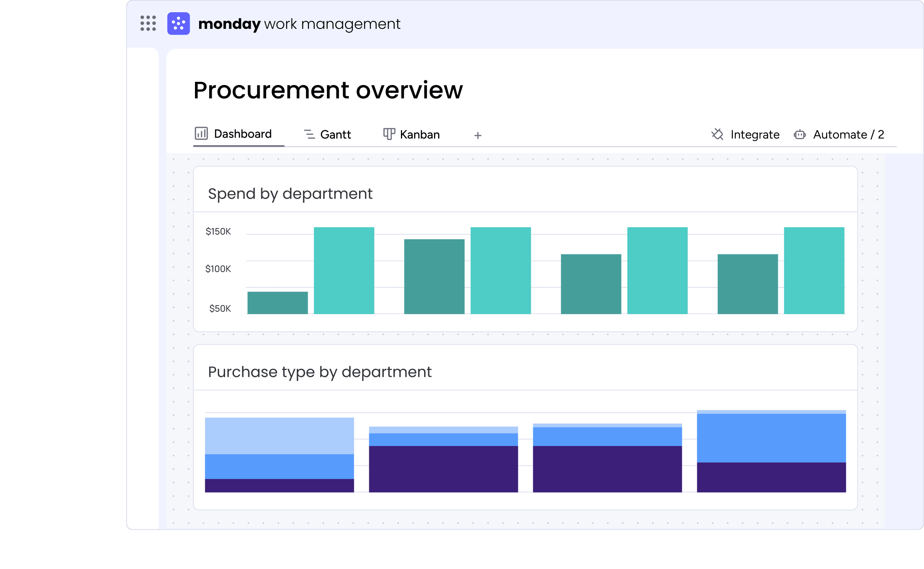Click the Gantt lines icon
The height and width of the screenshot is (569, 924).
pyautogui.click(x=309, y=134)
